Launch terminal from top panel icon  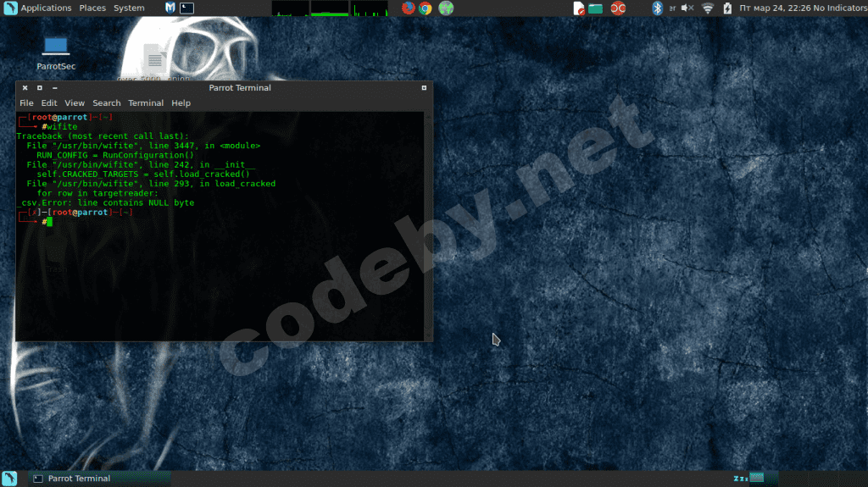[186, 8]
